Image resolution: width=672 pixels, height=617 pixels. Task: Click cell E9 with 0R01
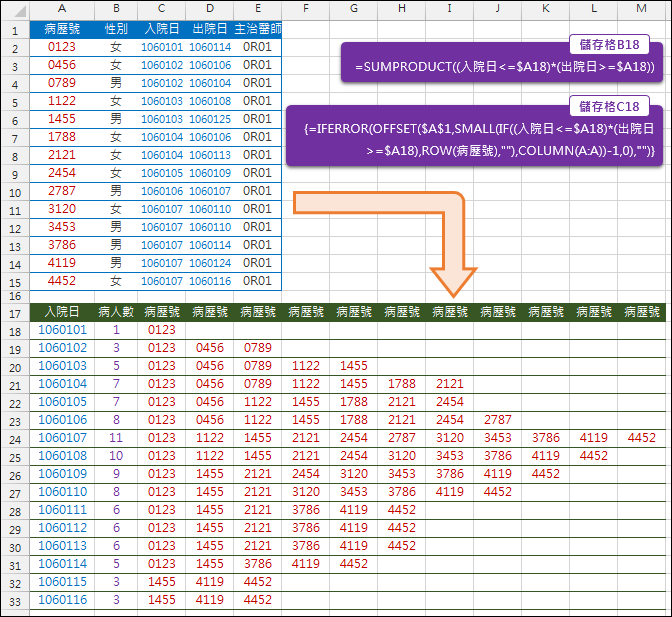coord(258,173)
